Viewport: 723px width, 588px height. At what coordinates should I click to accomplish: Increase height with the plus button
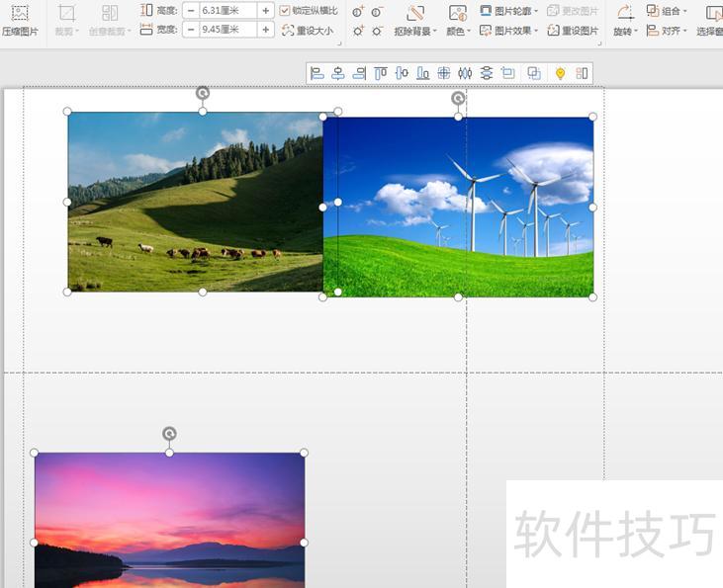tap(266, 11)
